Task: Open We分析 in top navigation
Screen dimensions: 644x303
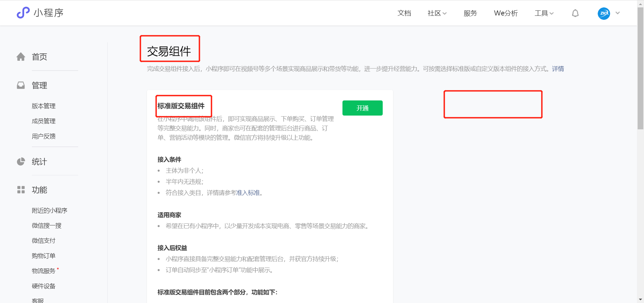Action: click(x=506, y=13)
